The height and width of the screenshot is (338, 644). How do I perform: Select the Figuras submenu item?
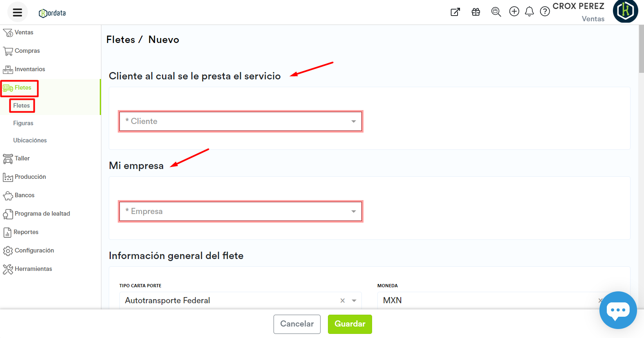coord(23,123)
